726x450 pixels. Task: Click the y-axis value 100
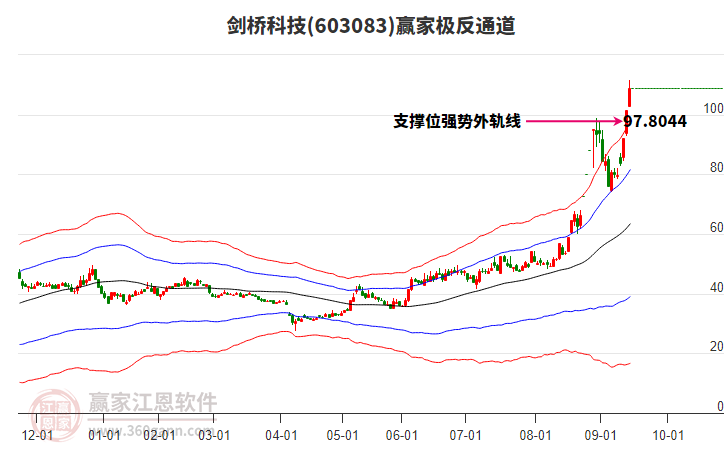coord(713,108)
